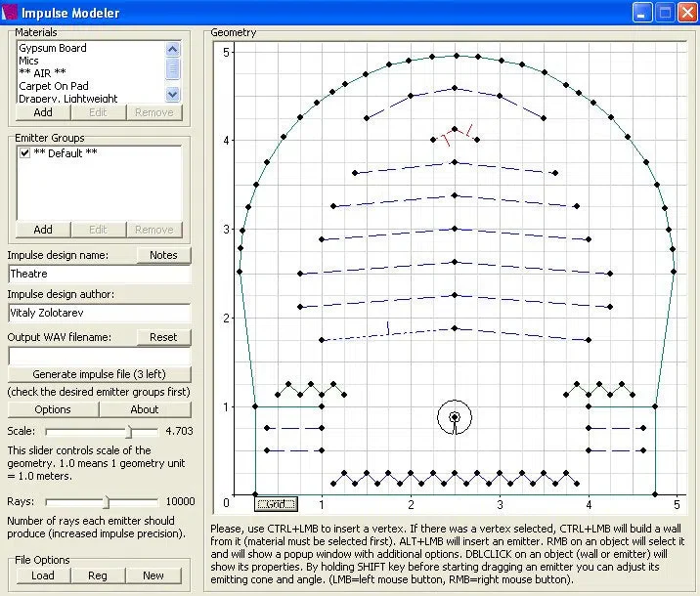Click the top vertex of the dome arc
This screenshot has width=700, height=596.
pyautogui.click(x=457, y=56)
